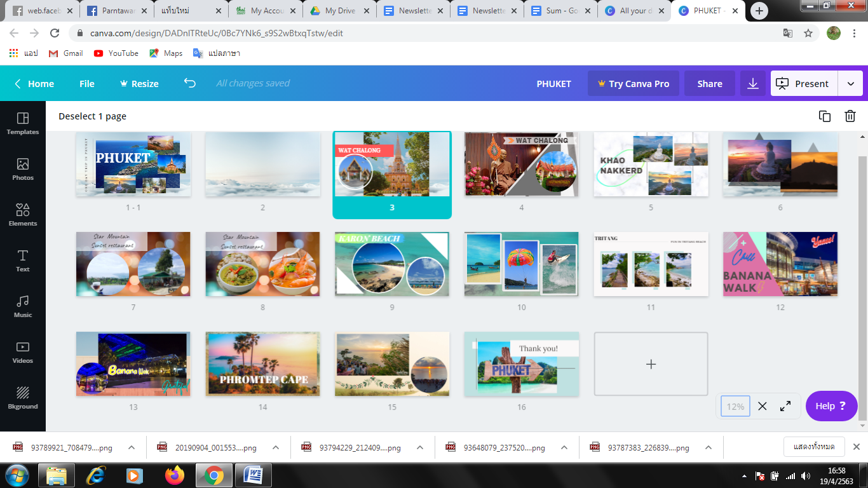This screenshot has width=868, height=488.
Task: Close the downloads bar
Action: 856,447
